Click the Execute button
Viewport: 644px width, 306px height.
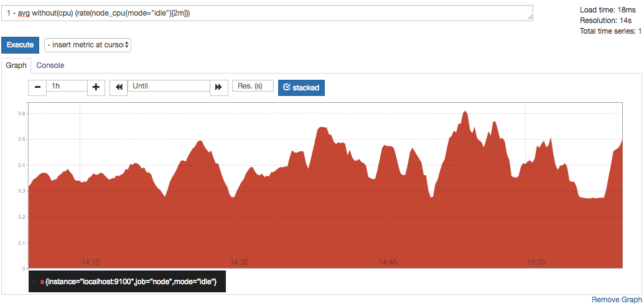click(x=20, y=45)
